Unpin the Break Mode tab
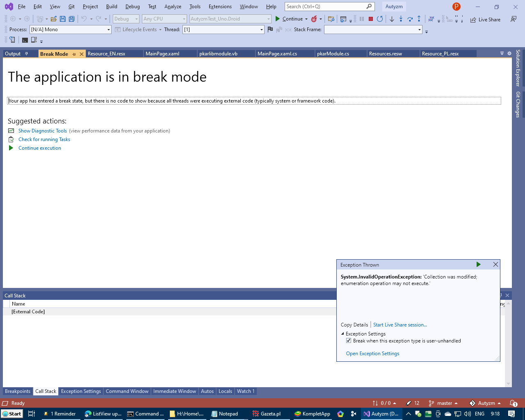The image size is (525, 420). pyautogui.click(x=75, y=53)
